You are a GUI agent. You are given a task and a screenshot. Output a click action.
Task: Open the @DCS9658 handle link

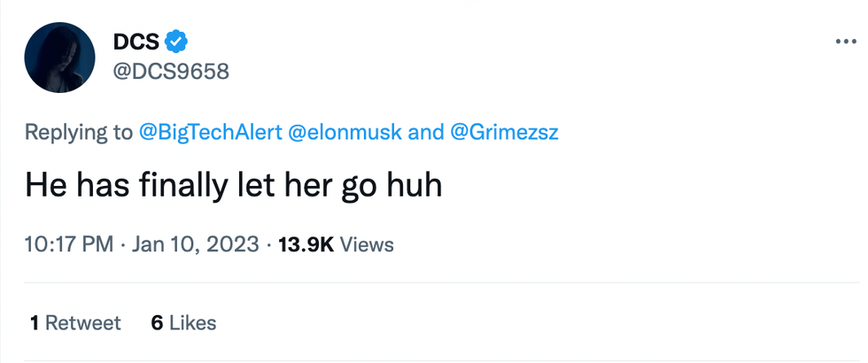pyautogui.click(x=171, y=71)
